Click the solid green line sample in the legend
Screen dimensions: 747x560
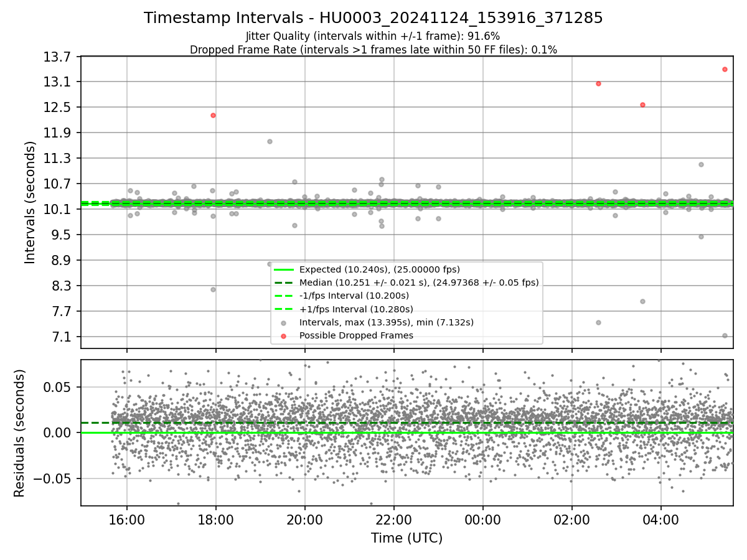click(x=283, y=269)
